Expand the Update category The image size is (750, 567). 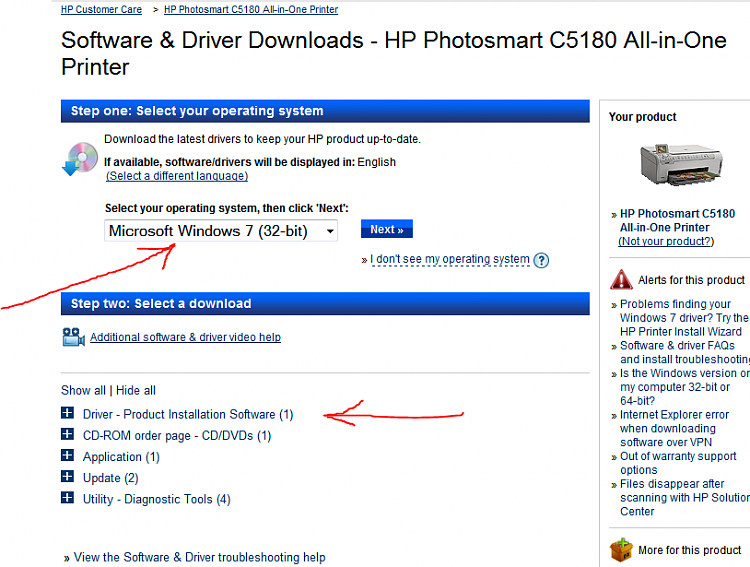[x=67, y=477]
